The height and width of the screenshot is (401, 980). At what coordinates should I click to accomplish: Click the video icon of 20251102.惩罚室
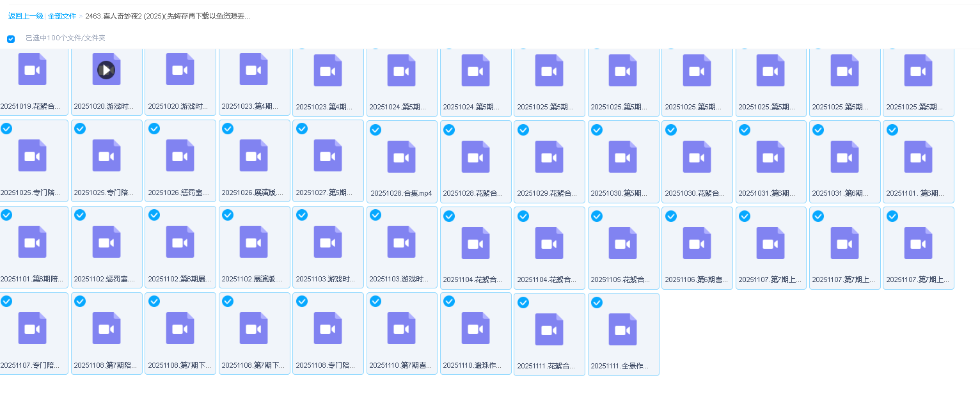click(x=106, y=243)
